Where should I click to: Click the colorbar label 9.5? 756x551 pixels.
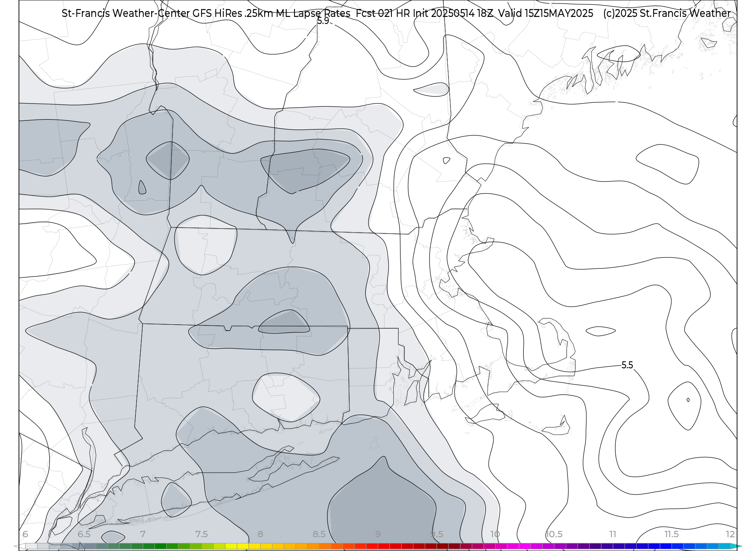click(x=437, y=534)
